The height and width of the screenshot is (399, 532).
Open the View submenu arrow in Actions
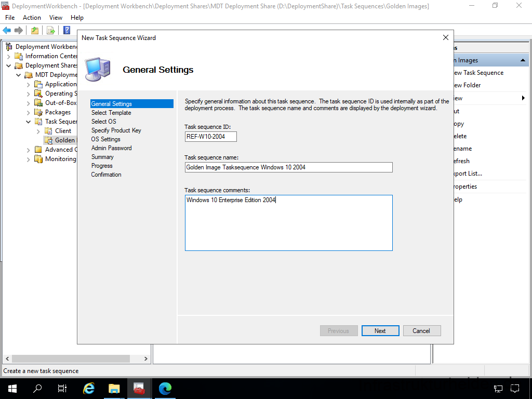523,98
